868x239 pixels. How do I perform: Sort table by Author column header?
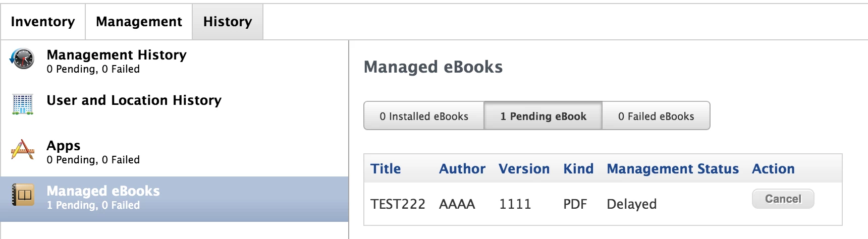pos(462,169)
